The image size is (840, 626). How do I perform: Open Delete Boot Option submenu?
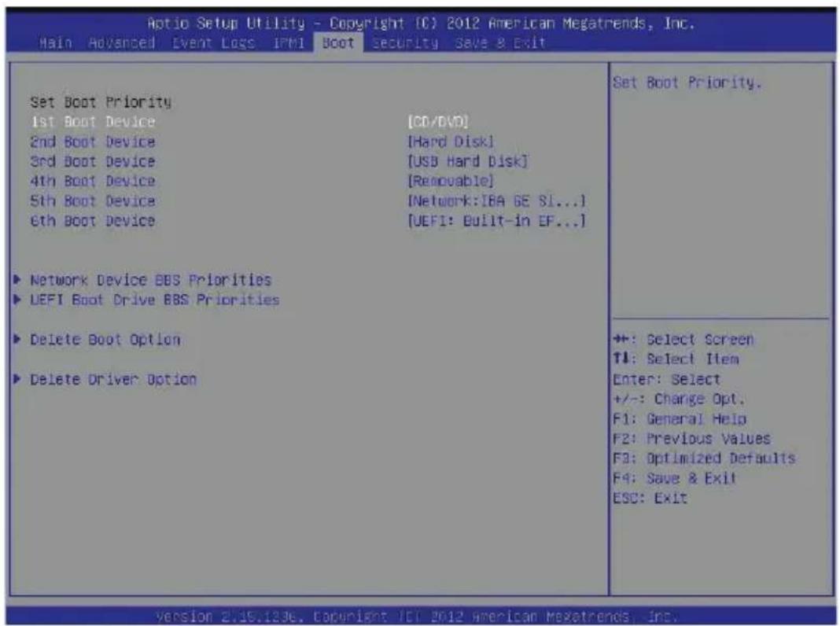[x=105, y=340]
